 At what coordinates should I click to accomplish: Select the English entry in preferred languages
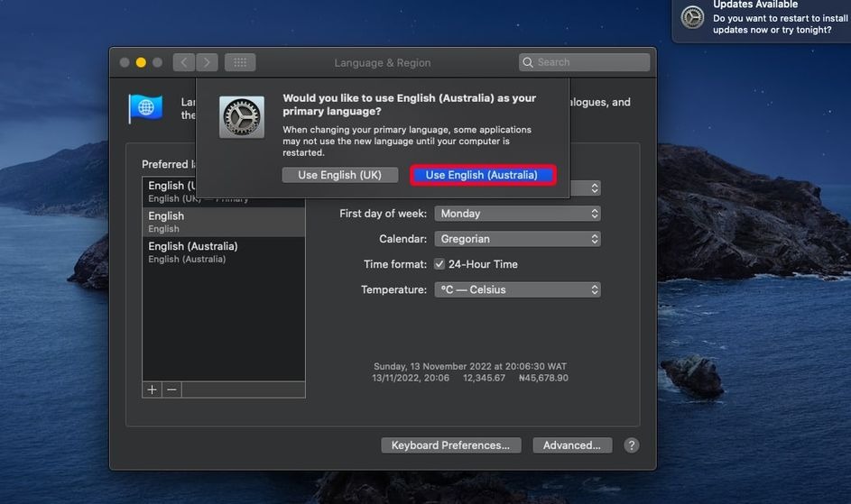[x=223, y=222]
